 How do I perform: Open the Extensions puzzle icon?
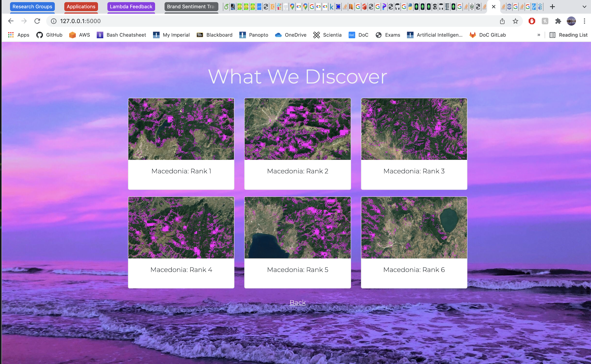coord(558,21)
